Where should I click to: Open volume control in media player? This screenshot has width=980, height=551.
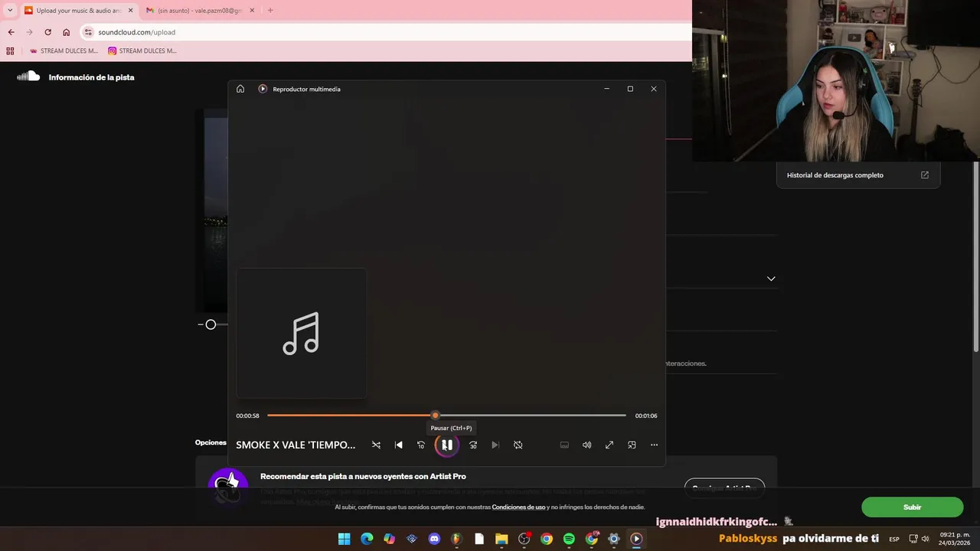pyautogui.click(x=586, y=445)
